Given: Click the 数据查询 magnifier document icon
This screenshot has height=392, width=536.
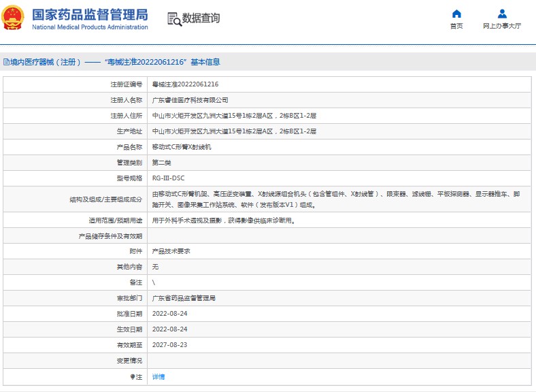Looking at the screenshot, I should tap(174, 19).
